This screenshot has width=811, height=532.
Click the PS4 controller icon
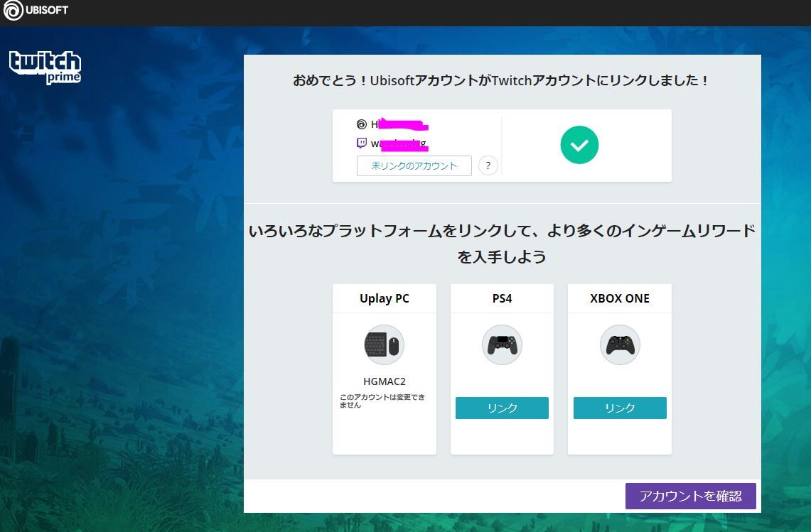[x=502, y=345]
